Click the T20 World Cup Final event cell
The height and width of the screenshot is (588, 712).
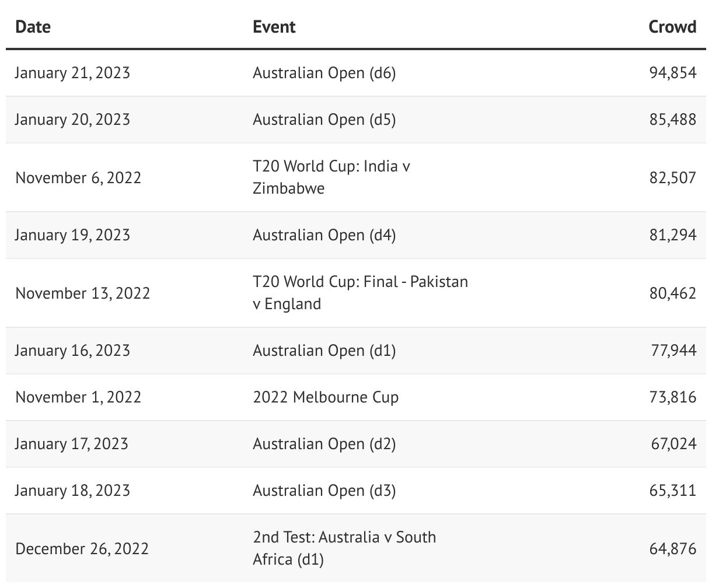[x=360, y=293]
